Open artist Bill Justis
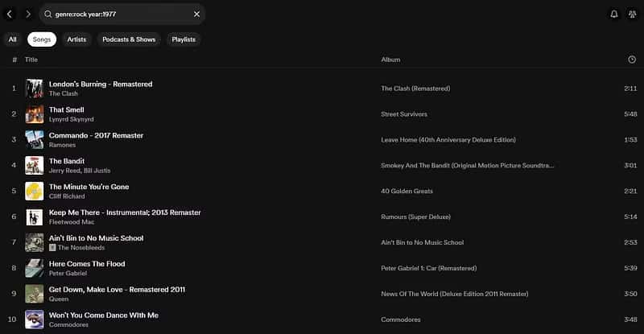 97,171
